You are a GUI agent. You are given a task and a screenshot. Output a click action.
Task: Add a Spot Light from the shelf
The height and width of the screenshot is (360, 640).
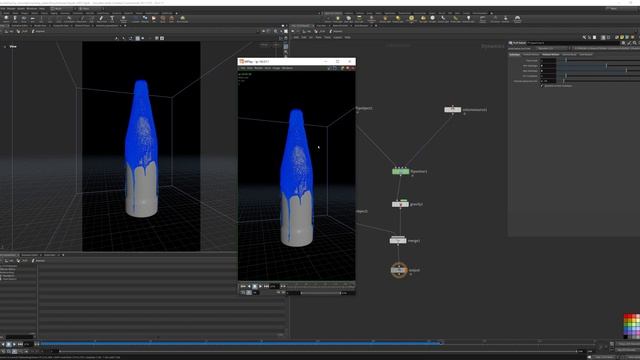(x=349, y=18)
